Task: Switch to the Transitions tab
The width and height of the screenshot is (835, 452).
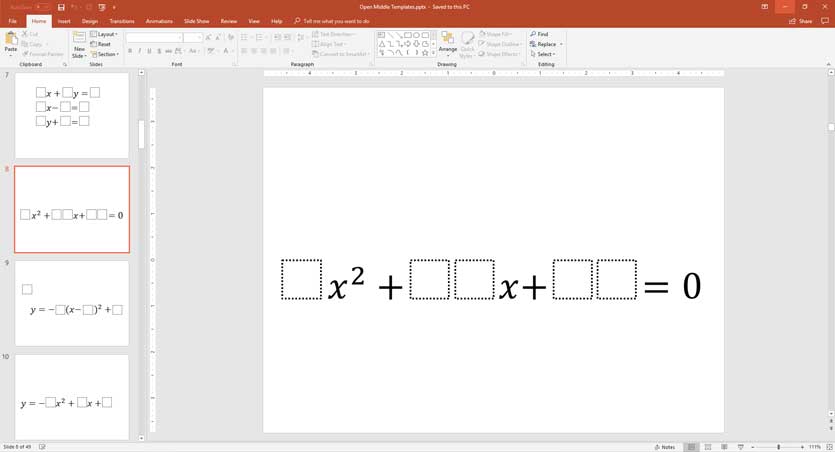Action: (122, 21)
